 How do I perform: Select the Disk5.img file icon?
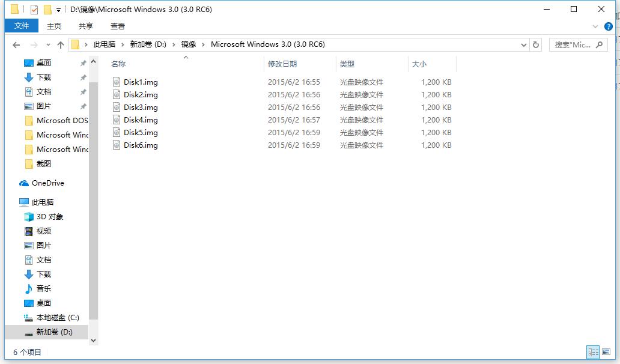[117, 132]
